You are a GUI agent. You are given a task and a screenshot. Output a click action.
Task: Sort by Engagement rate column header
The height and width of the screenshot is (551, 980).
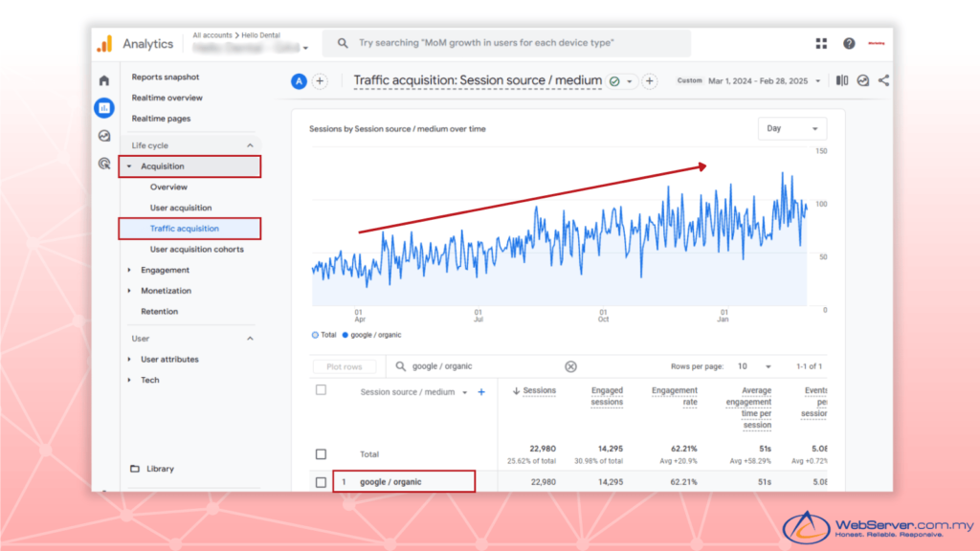click(675, 396)
